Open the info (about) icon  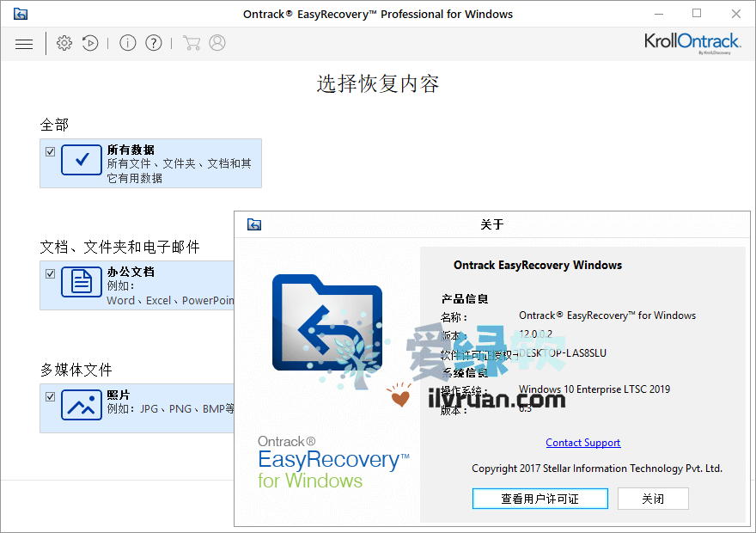click(128, 43)
